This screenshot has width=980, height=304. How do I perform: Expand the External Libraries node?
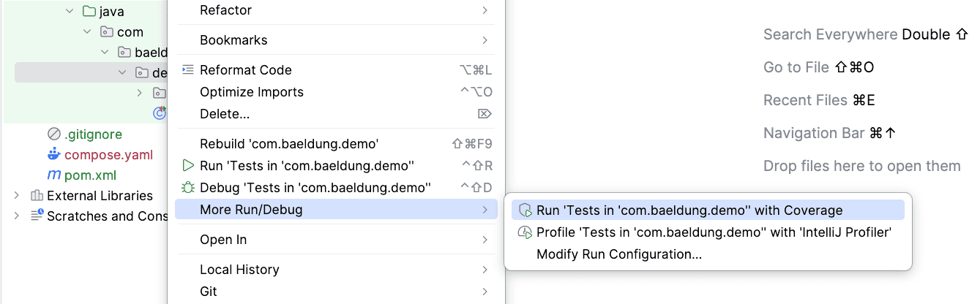point(17,196)
